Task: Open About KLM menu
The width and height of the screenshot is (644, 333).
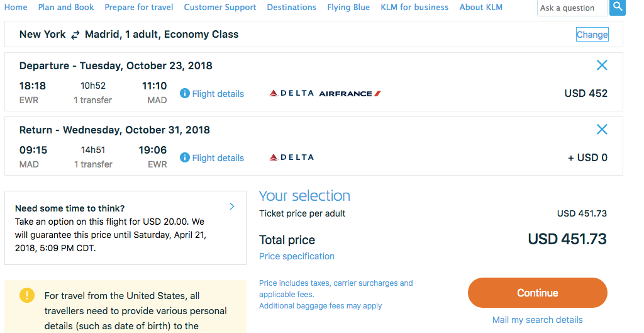Action: click(x=480, y=8)
